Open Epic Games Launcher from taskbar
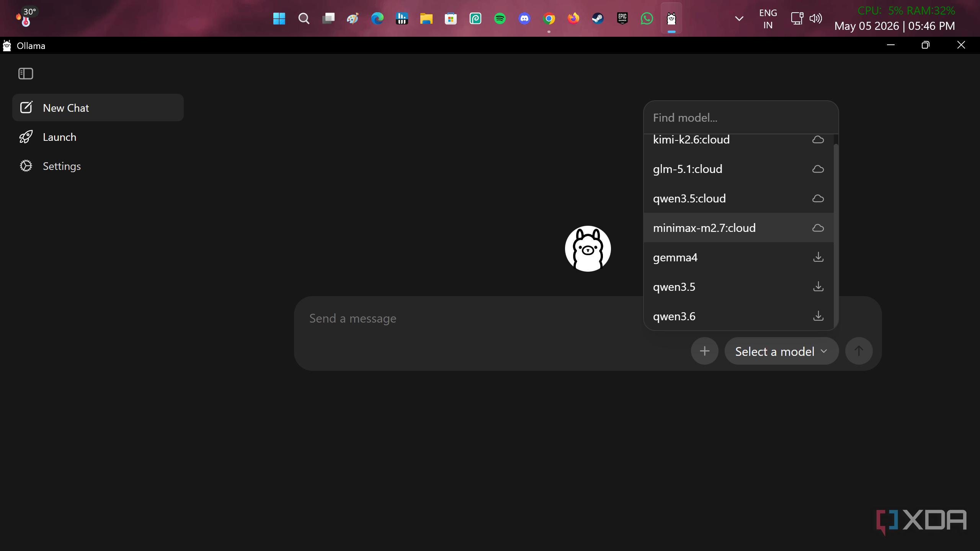Viewport: 980px width, 551px height. 622,18
